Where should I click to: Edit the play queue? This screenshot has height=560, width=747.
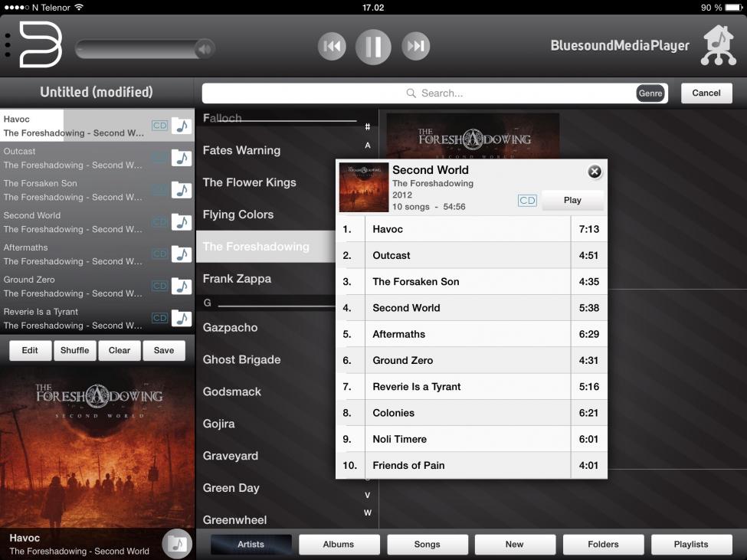pos(30,350)
